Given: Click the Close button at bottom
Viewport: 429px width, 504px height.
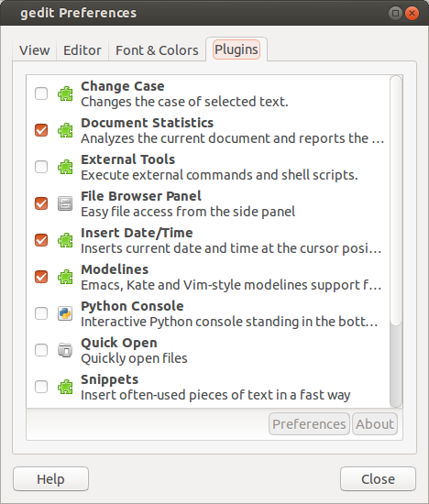Looking at the screenshot, I should click(378, 479).
